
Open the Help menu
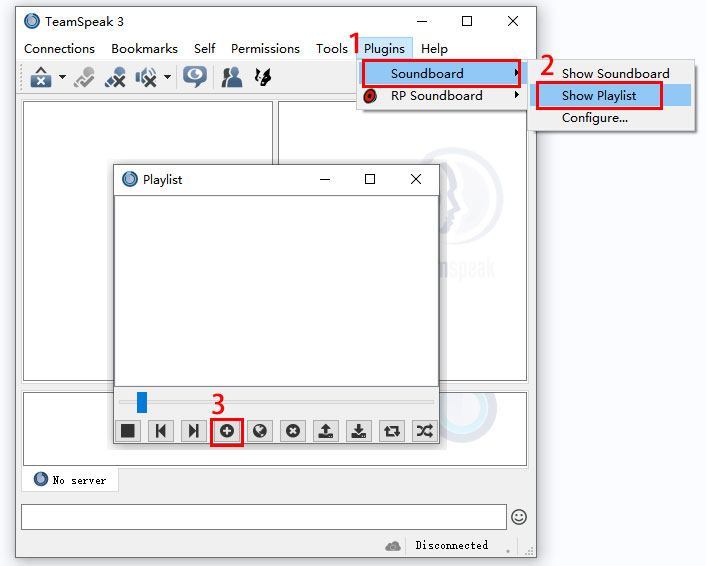[x=434, y=49]
